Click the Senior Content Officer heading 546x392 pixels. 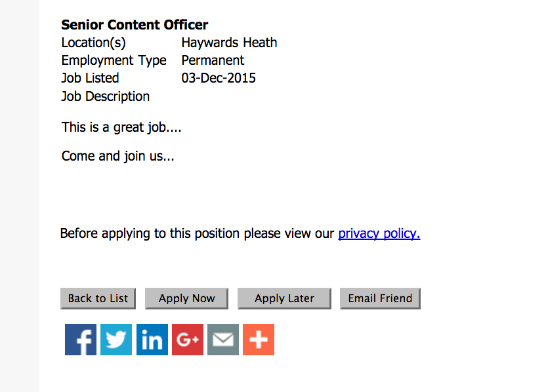coord(135,25)
